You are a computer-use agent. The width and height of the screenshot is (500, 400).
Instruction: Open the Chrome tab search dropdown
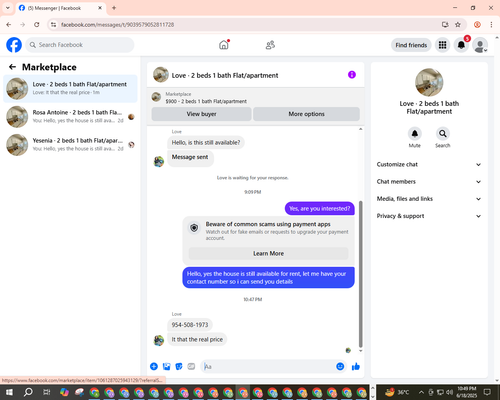click(8, 8)
